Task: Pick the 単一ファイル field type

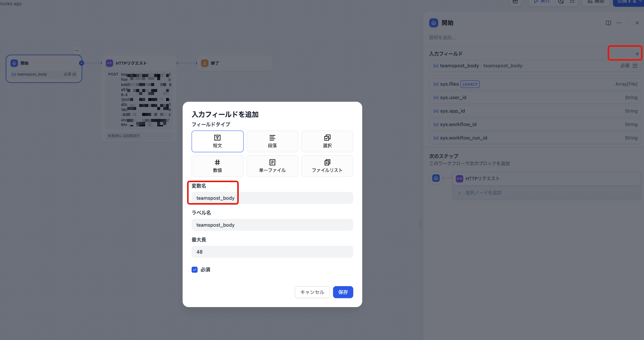Action: tap(272, 166)
